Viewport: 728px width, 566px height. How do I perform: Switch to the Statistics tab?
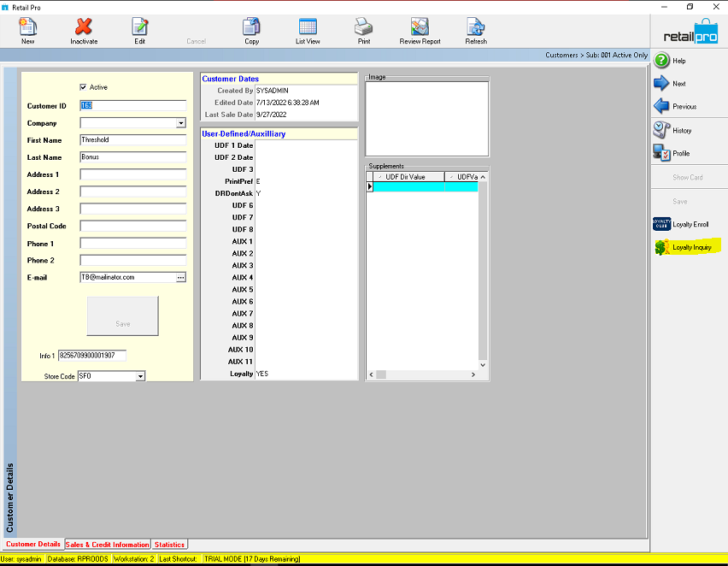[x=169, y=545]
